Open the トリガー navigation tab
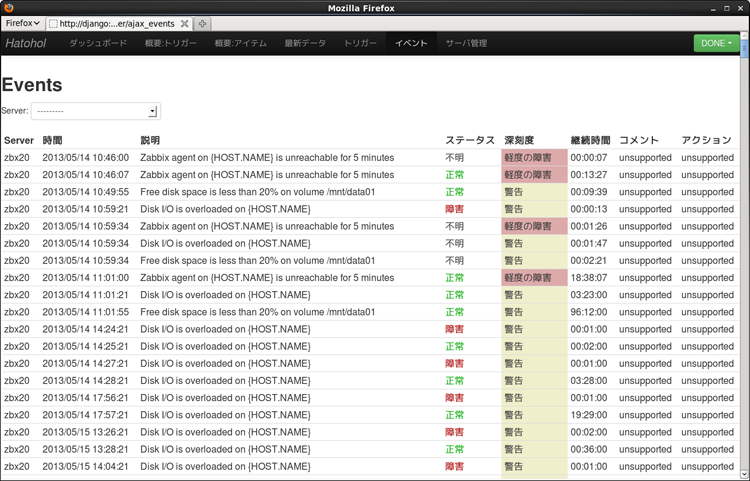The image size is (750, 481). pyautogui.click(x=360, y=44)
